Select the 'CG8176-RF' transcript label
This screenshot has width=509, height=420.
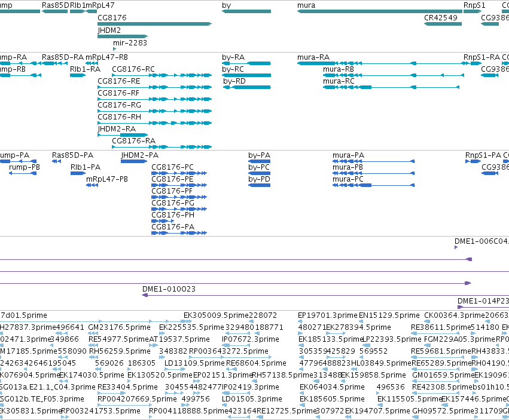[x=118, y=93]
